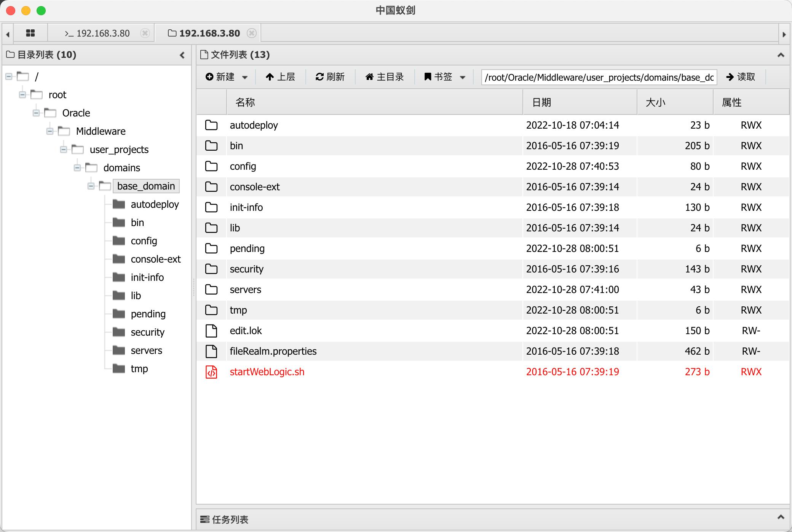Open the home grid icon tab
The height and width of the screenshot is (532, 792).
click(x=30, y=33)
